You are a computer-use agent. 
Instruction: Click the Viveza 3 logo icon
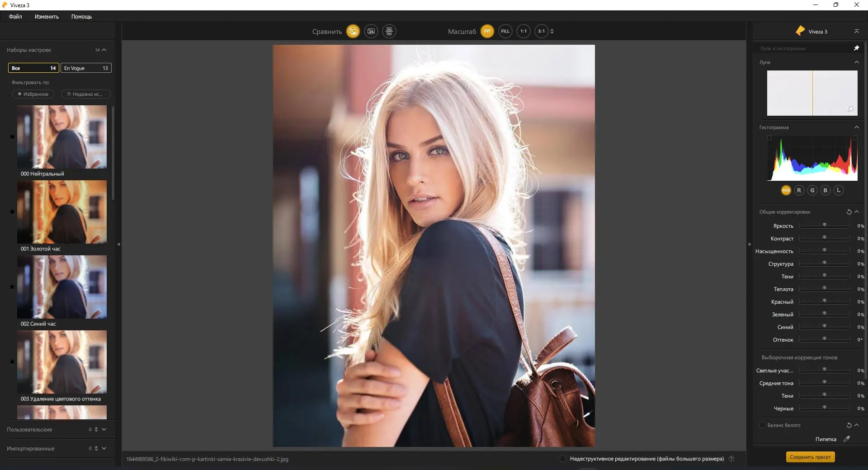pos(800,31)
